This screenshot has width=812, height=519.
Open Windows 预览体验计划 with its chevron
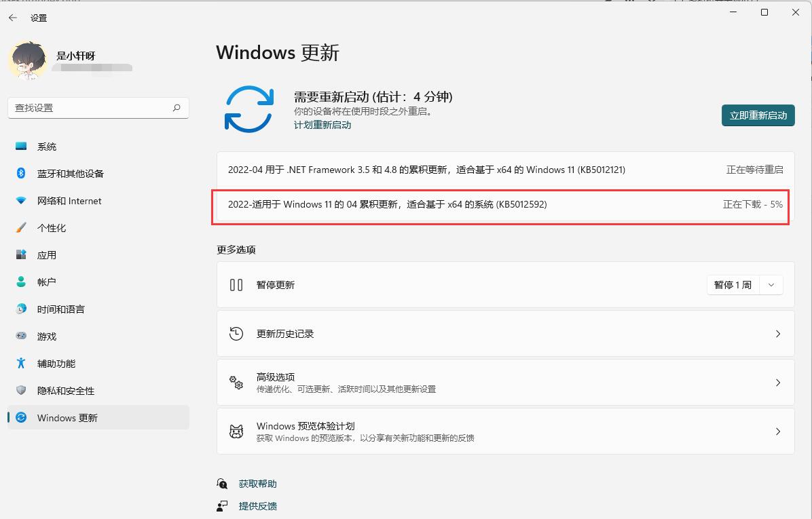[x=778, y=431]
